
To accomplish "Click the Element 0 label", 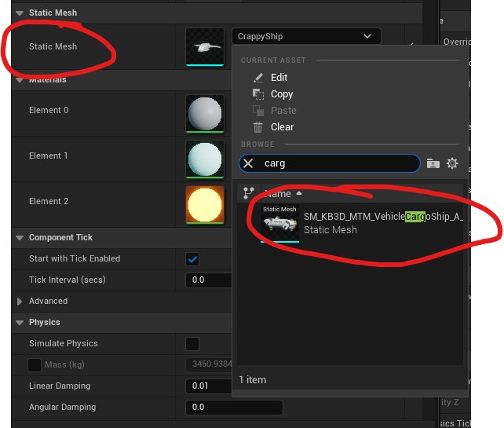I will point(49,110).
